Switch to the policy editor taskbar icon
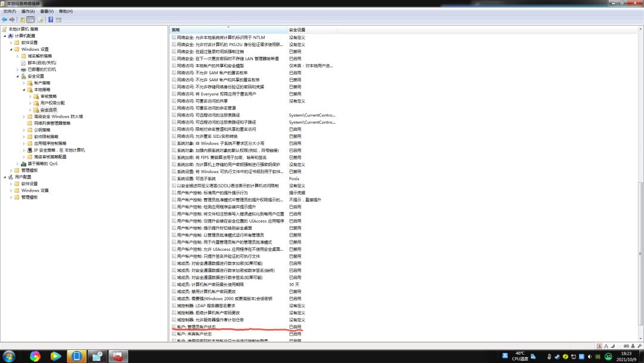Viewport: 644px width, 363px height. pos(97,356)
